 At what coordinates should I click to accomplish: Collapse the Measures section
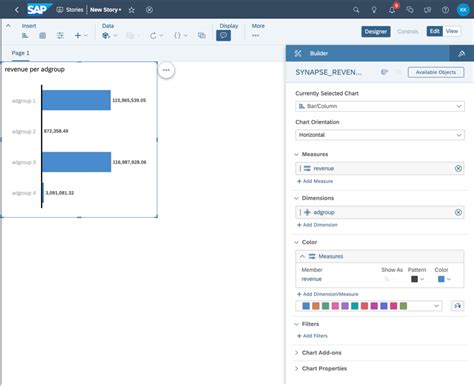296,154
